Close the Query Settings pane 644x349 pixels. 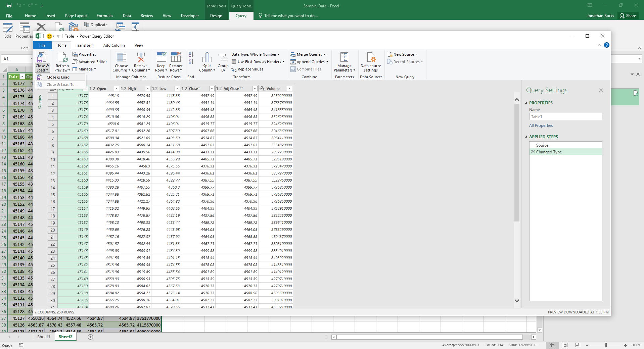click(x=601, y=90)
